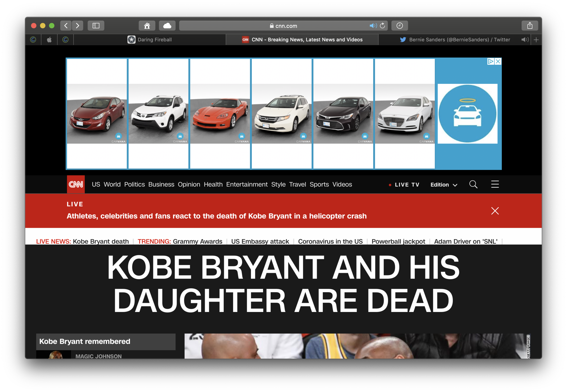This screenshot has width=567, height=392.
Task: Select the pinned Apple logo tab
Action: (x=49, y=39)
